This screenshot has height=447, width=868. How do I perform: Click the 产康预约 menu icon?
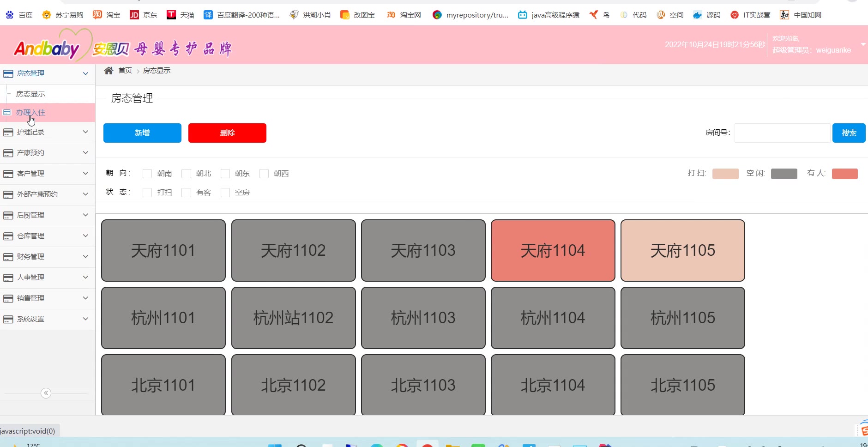pyautogui.click(x=8, y=153)
